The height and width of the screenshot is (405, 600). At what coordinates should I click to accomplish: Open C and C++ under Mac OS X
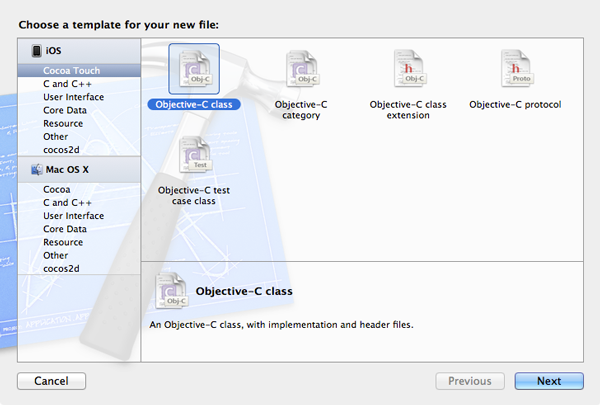coord(79,202)
